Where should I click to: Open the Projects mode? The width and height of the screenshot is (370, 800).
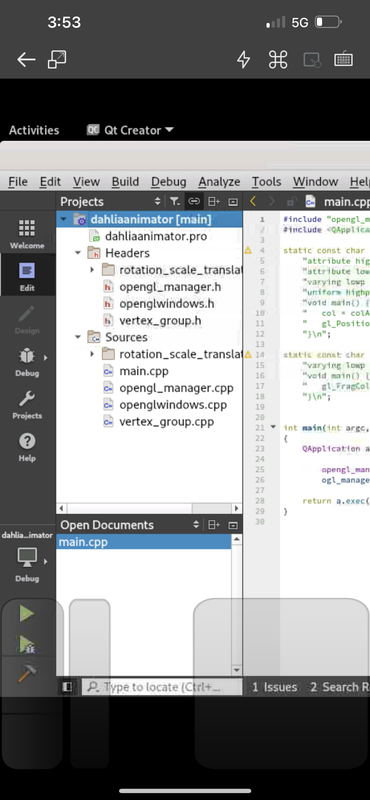click(x=27, y=404)
